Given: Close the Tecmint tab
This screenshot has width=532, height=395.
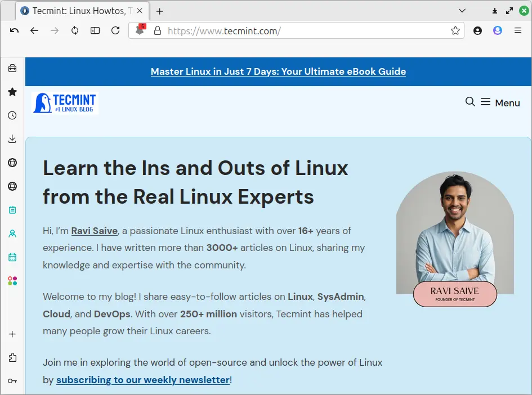Looking at the screenshot, I should pos(140,11).
